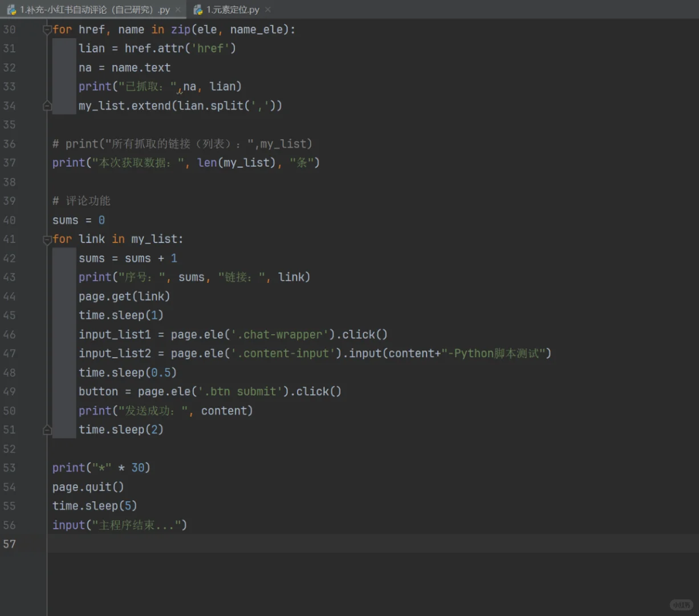Click the Python file icon on the 小红书自动评论 tab
Screen dimensions: 699x616
[x=11, y=10]
